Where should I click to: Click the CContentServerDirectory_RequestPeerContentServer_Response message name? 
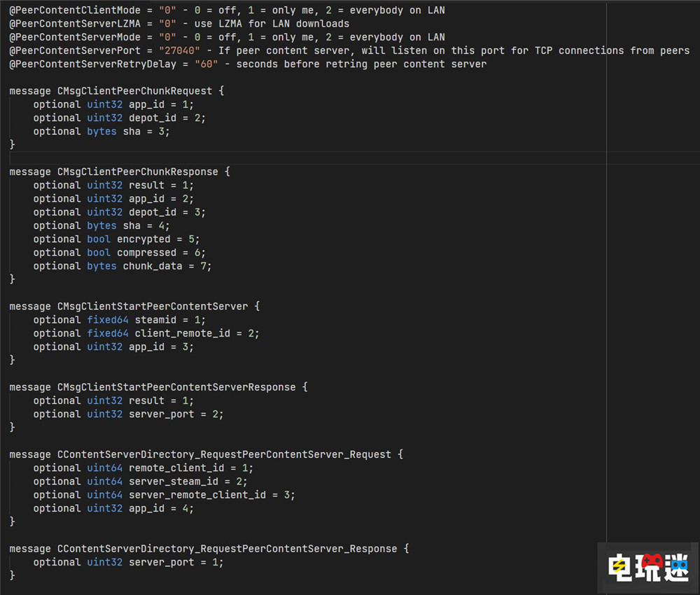(227, 549)
